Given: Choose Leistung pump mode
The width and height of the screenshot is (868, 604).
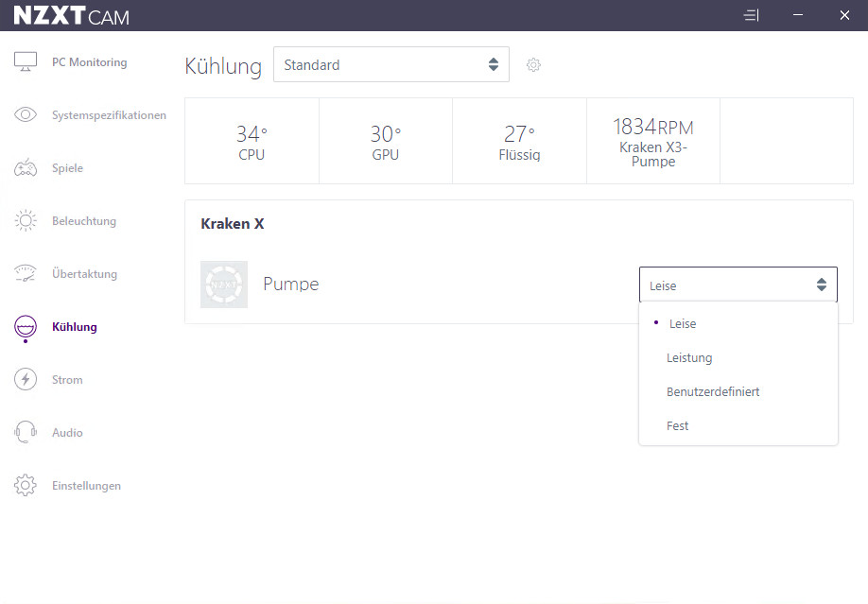Looking at the screenshot, I should click(x=738, y=357).
